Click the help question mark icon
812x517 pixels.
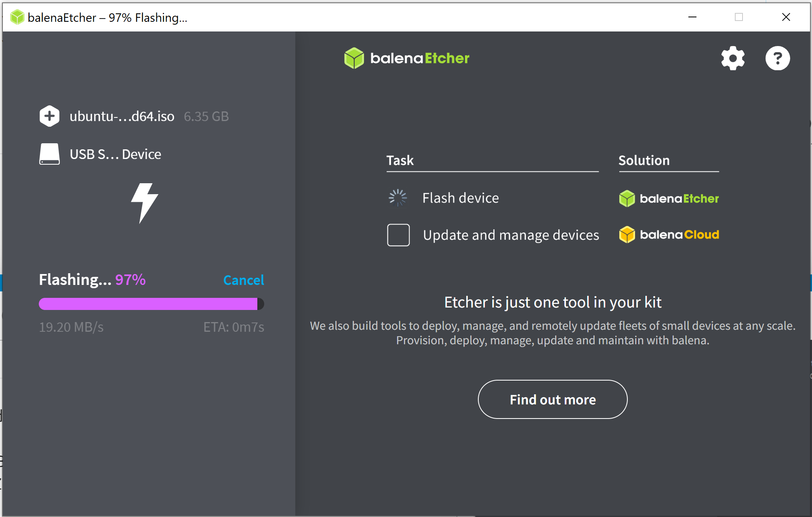click(777, 59)
